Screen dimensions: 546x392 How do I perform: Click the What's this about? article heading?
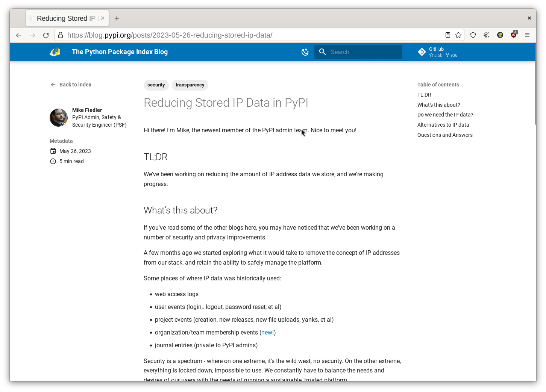point(180,210)
